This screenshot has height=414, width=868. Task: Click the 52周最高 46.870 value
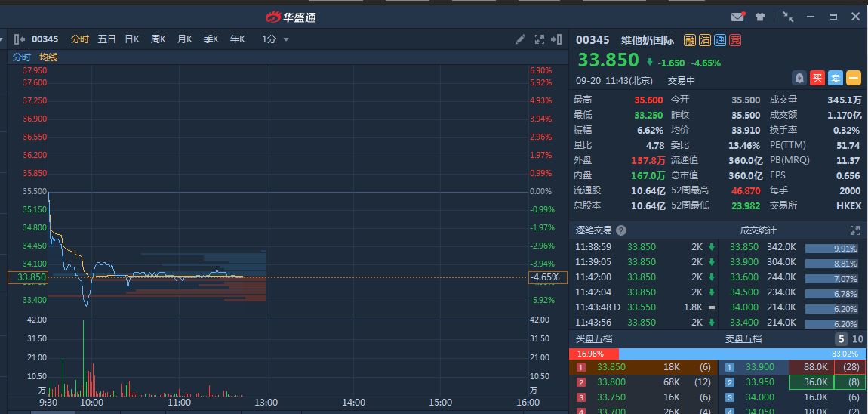tap(746, 190)
